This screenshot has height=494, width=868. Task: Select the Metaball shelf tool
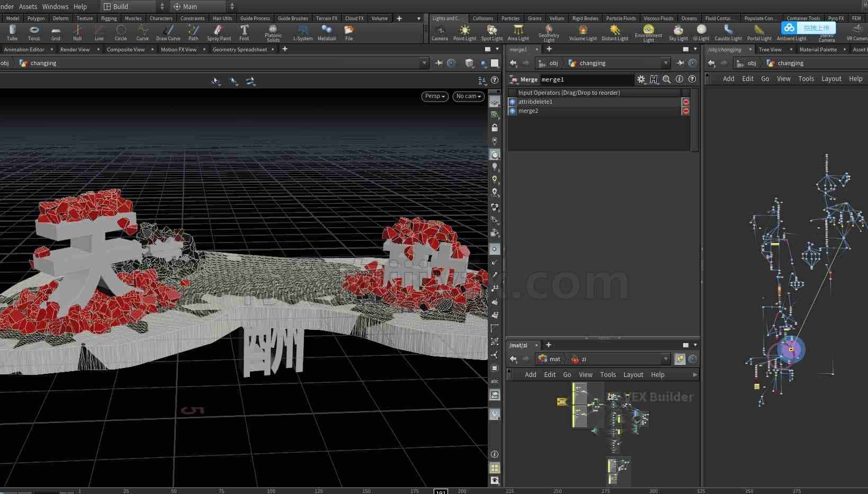click(327, 33)
